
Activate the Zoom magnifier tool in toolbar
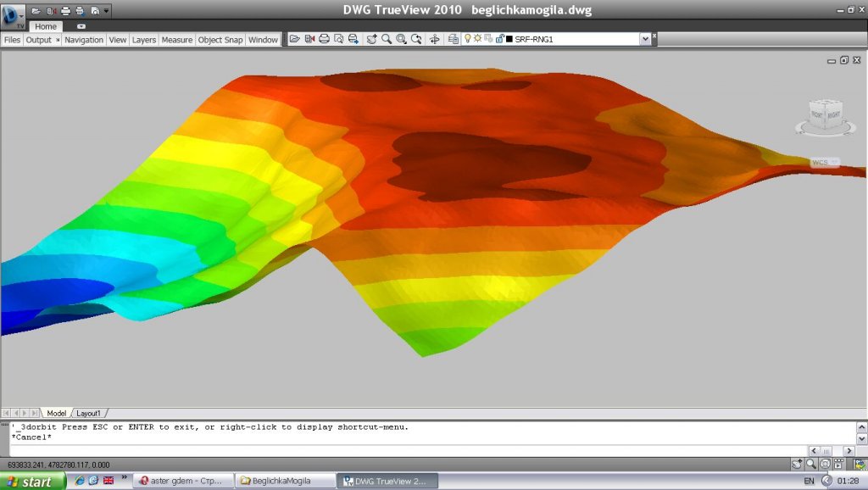coord(387,39)
